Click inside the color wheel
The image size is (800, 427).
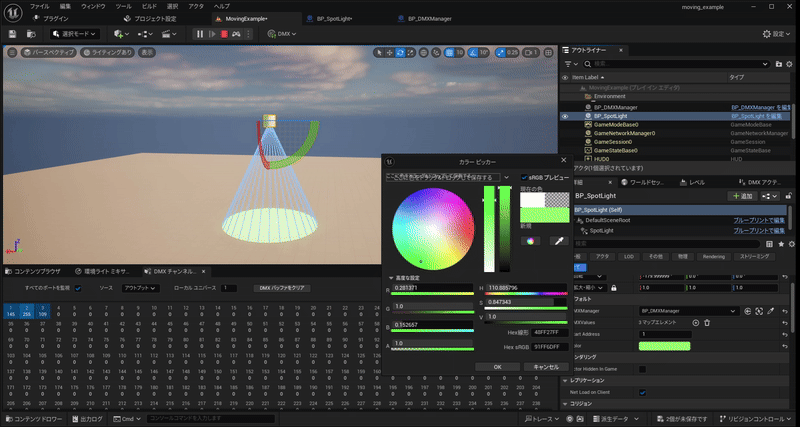coord(433,229)
